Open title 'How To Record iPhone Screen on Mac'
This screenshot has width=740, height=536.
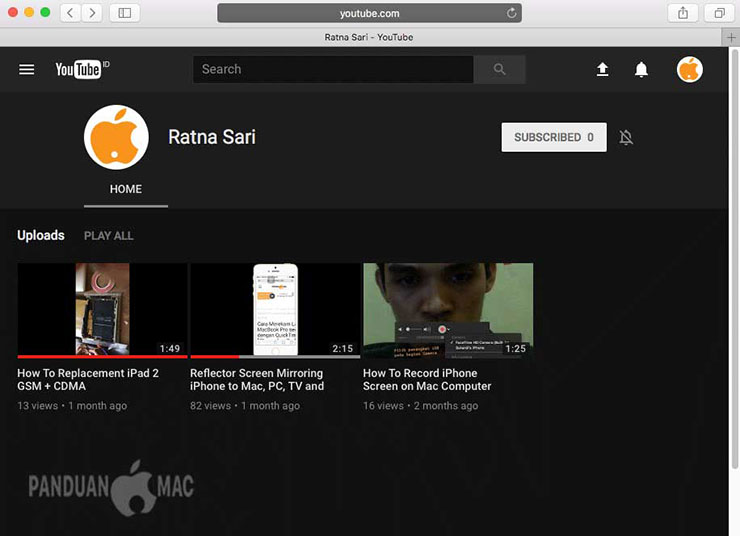pyautogui.click(x=427, y=379)
